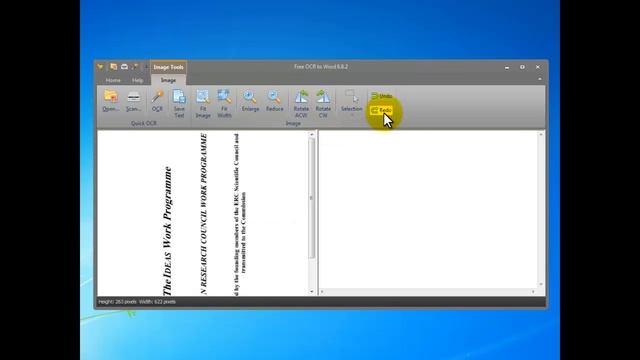Click quick access OCR wand icon in title bar
The width and height of the screenshot is (640, 360).
135,67
